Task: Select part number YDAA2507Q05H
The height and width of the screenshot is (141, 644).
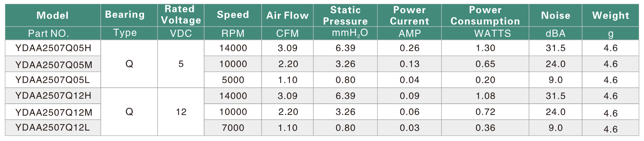Action: click(53, 48)
